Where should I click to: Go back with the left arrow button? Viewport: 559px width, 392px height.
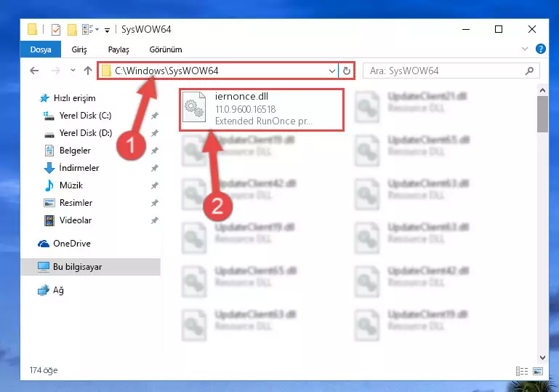pos(34,71)
